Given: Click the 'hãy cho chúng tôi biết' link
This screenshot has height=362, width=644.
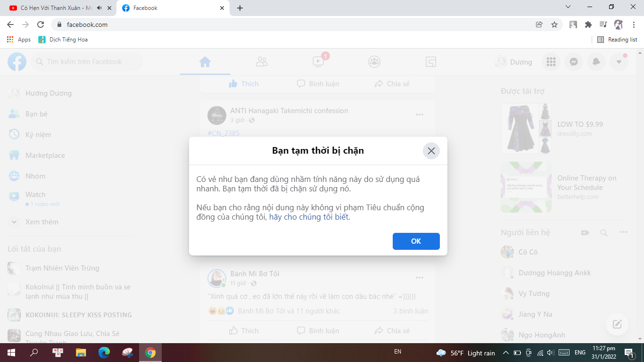Looking at the screenshot, I should point(309,217).
